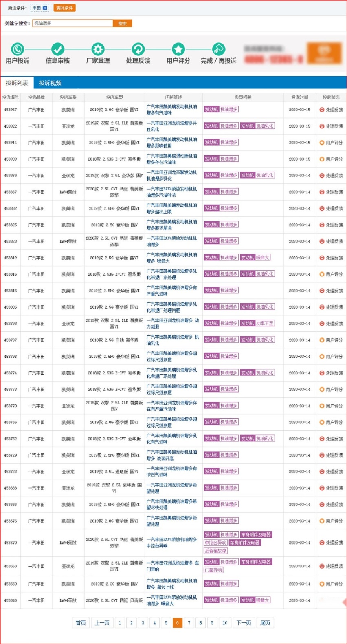
Task: Open problem description link in row 453867
Action: click(x=171, y=192)
